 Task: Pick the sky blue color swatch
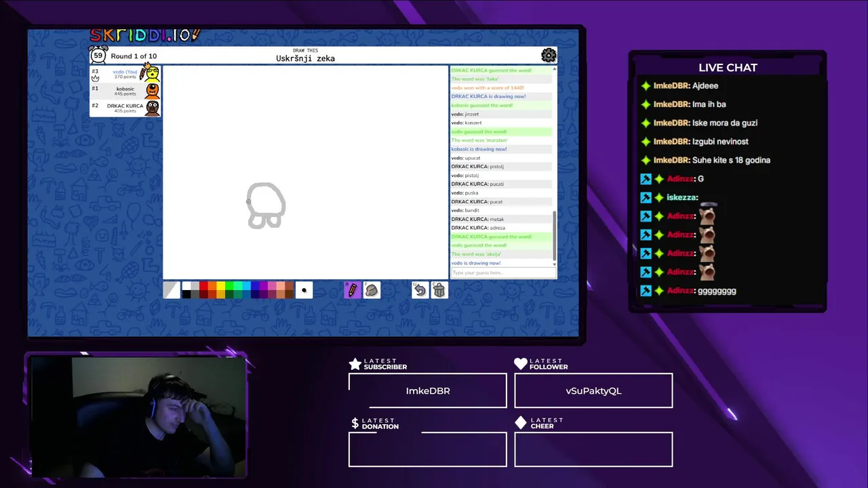point(246,285)
